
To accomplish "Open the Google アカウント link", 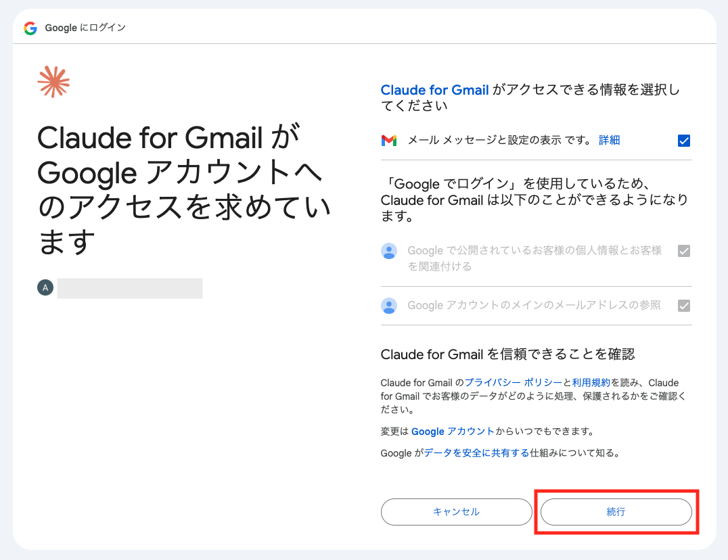I will pyautogui.click(x=453, y=431).
